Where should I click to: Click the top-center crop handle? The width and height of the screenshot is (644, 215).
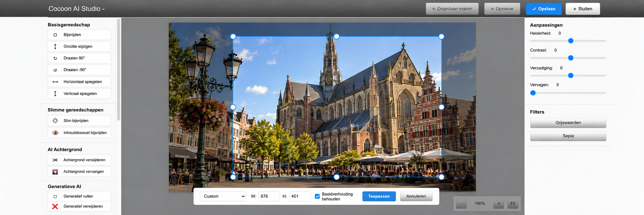coord(337,37)
